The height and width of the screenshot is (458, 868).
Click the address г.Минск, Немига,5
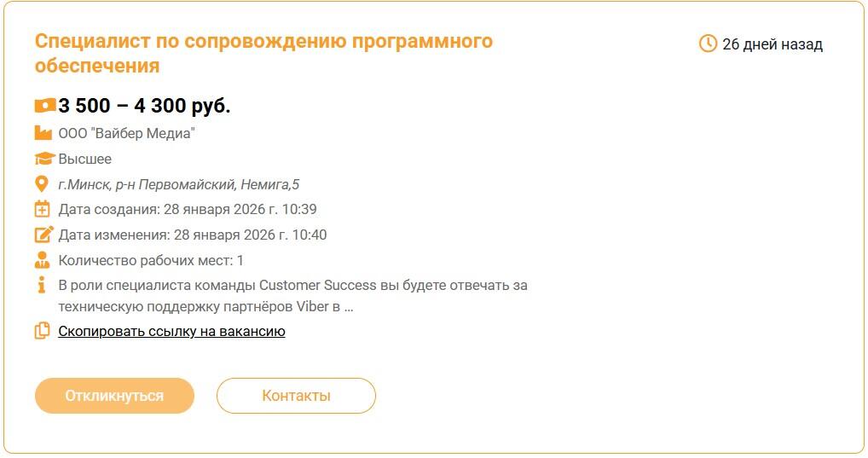pos(178,184)
